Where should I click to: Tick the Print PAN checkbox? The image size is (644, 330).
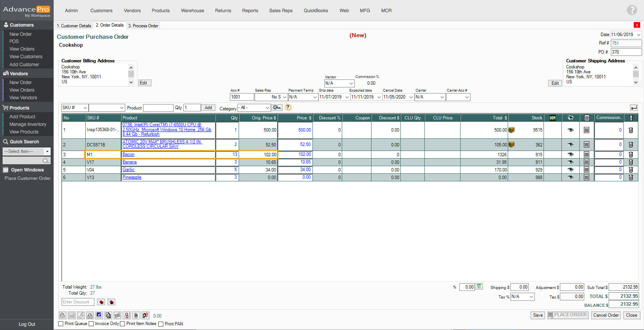161,324
